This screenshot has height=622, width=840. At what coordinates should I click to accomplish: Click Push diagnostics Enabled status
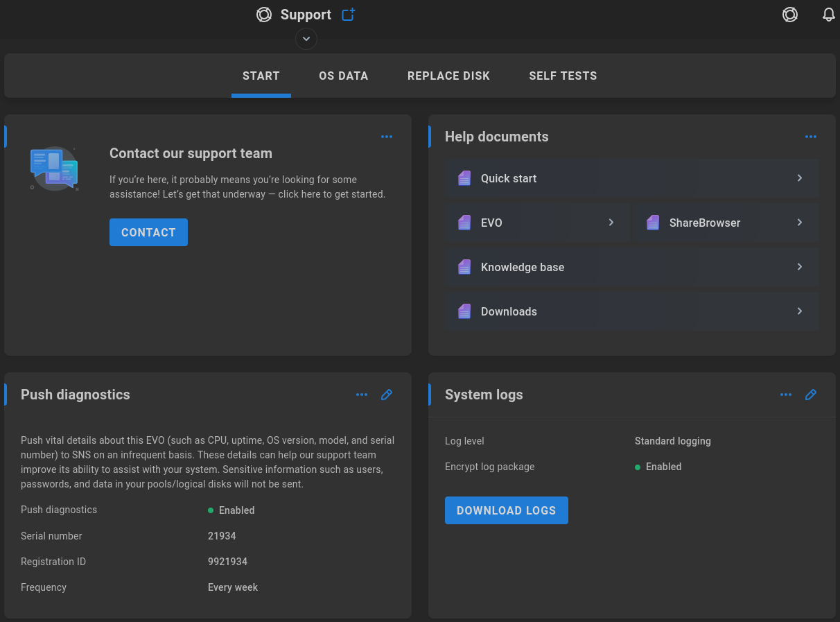231,510
